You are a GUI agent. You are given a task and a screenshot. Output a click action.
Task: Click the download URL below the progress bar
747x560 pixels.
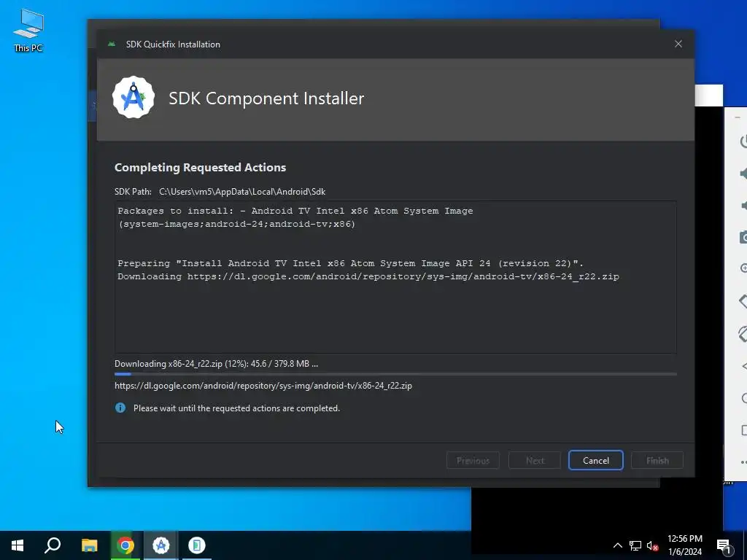click(x=263, y=386)
